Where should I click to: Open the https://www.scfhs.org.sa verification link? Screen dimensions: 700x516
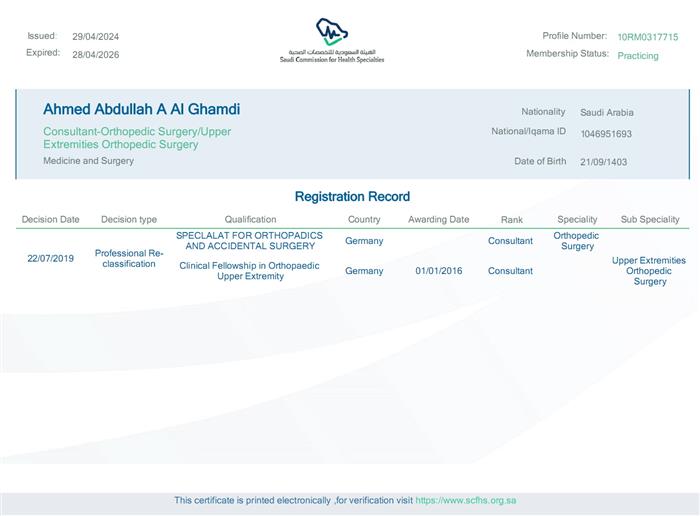[466, 500]
